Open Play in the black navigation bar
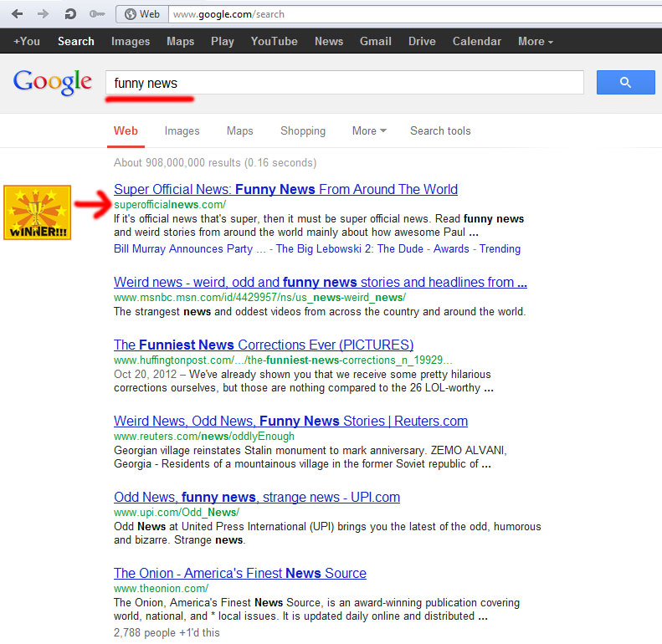The height and width of the screenshot is (644, 662). point(223,41)
